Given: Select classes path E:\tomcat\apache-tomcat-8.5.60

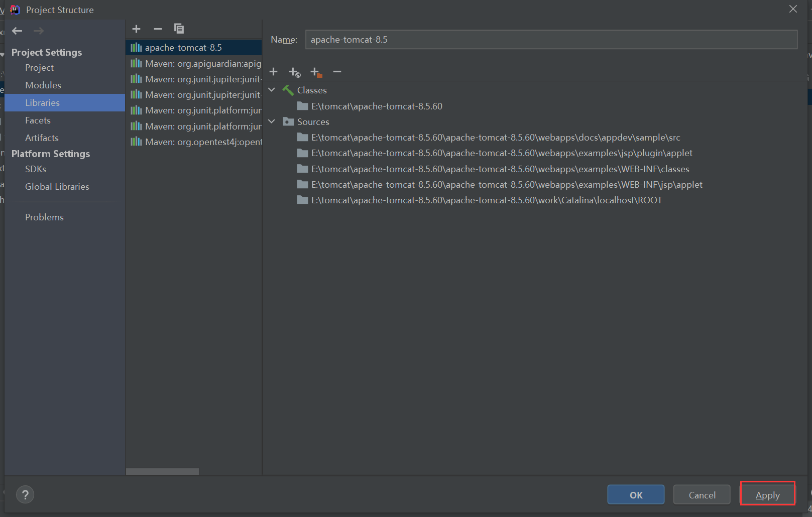Looking at the screenshot, I should (377, 106).
